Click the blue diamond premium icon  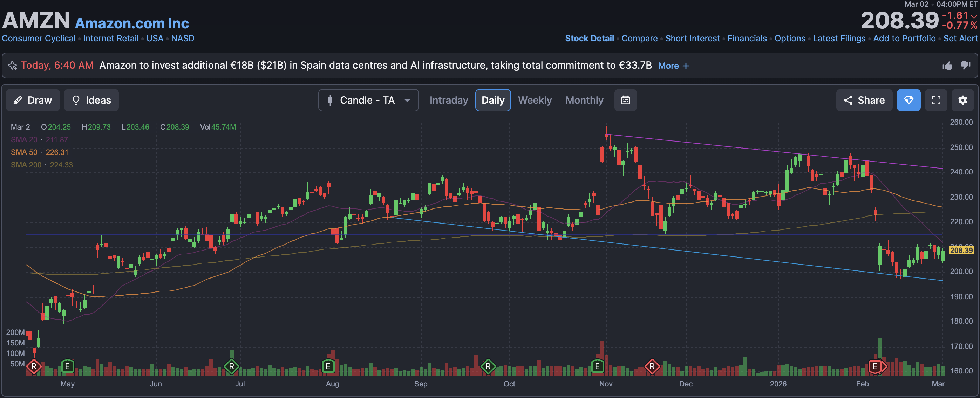(908, 100)
